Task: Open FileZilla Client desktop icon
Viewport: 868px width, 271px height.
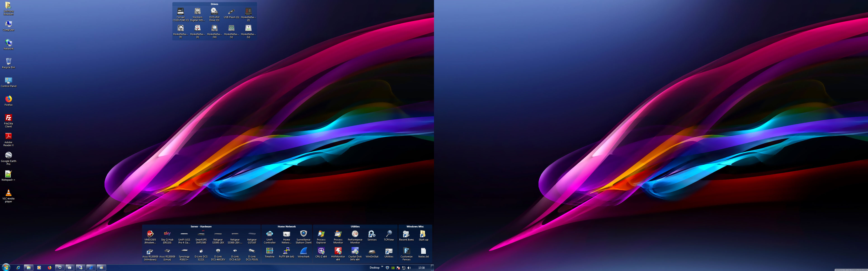Action: (8, 118)
